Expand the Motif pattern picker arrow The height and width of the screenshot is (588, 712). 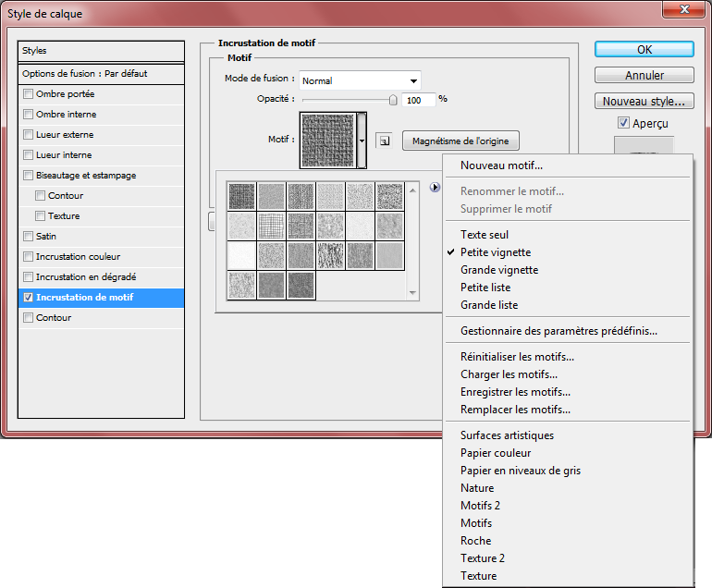tap(362, 141)
